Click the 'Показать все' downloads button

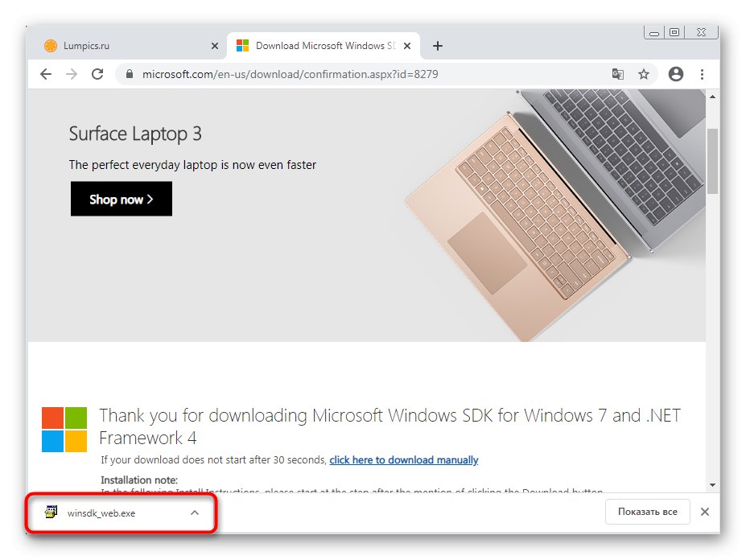tap(648, 512)
